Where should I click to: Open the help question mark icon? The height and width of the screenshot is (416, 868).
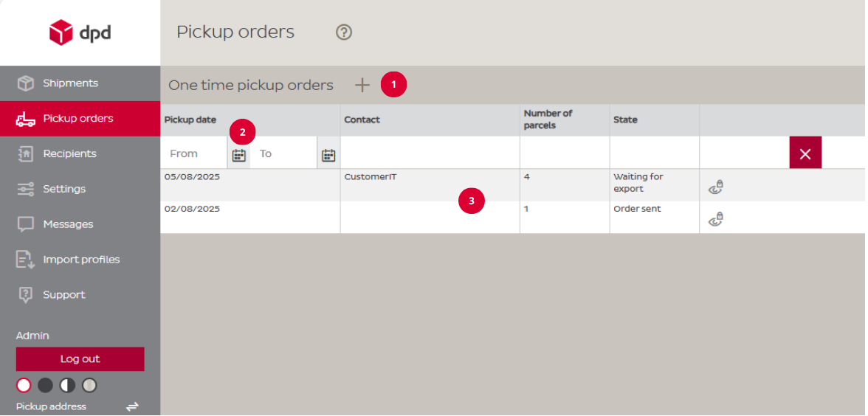point(344,32)
